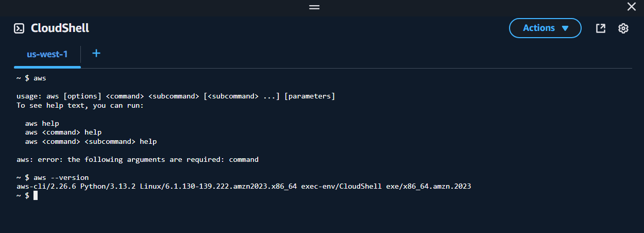Close the CloudShell panel with X
Viewport: 644px width, 233px height.
(632, 7)
